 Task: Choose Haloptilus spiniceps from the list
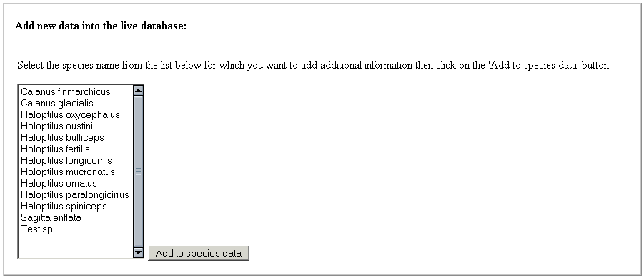(x=76, y=206)
